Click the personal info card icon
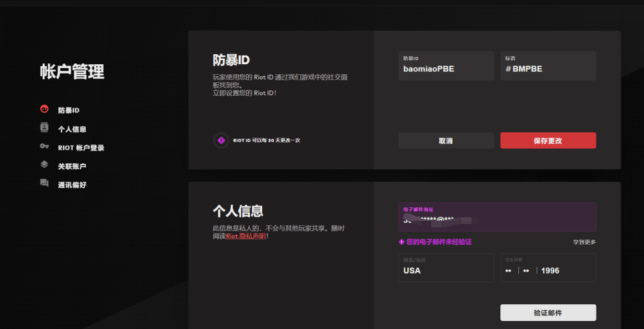The height and width of the screenshot is (329, 644). (x=44, y=127)
